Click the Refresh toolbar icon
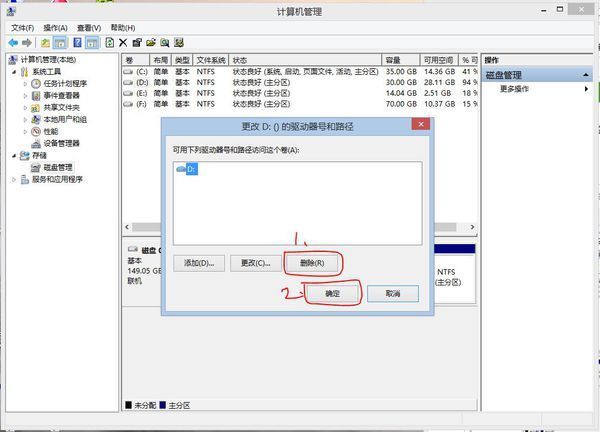Image resolution: width=600 pixels, height=432 pixels. [109, 42]
